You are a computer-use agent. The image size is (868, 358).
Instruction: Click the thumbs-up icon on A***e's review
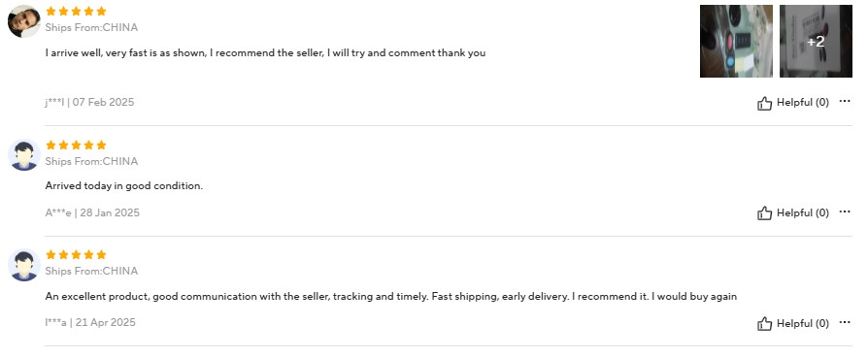pyautogui.click(x=764, y=213)
